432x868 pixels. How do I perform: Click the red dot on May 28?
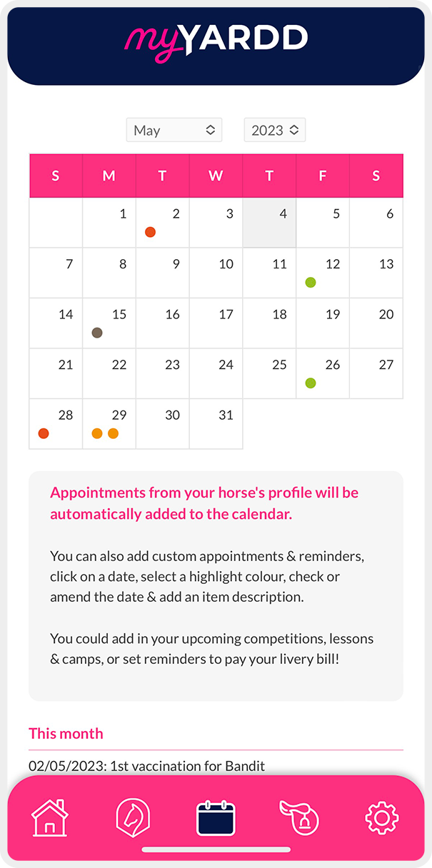tap(44, 433)
